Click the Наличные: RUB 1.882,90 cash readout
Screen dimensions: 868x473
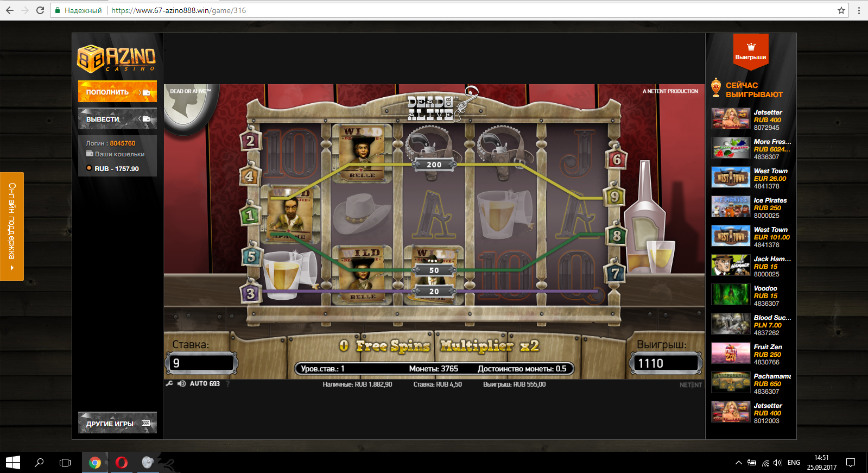[x=357, y=384]
